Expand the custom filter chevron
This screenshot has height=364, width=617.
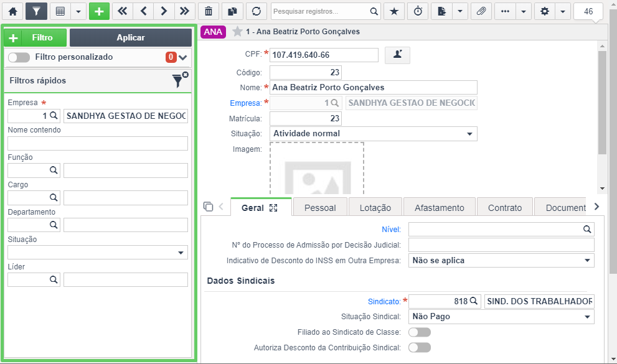[x=182, y=57]
